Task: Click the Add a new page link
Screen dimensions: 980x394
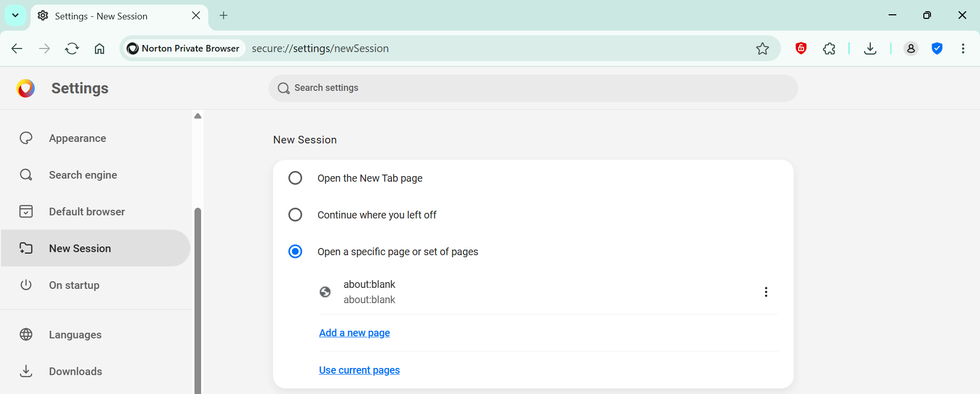Action: (x=354, y=333)
